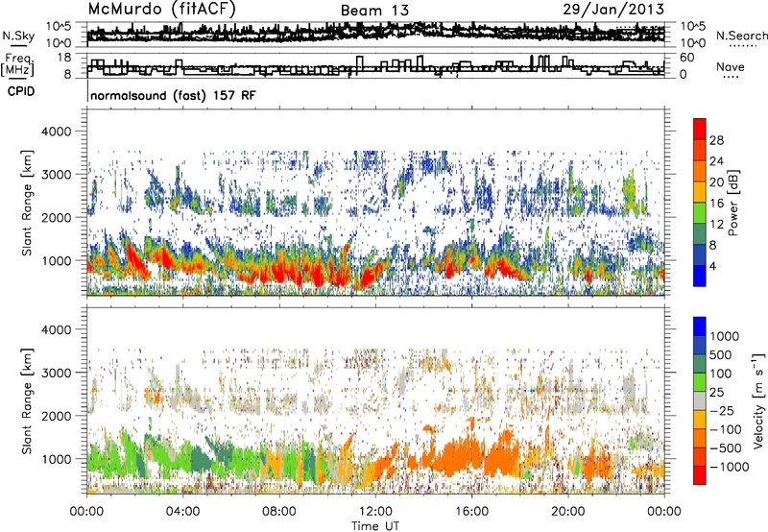The height and width of the screenshot is (532, 768).
Task: Click the noise trace panel at top
Action: coord(375,34)
